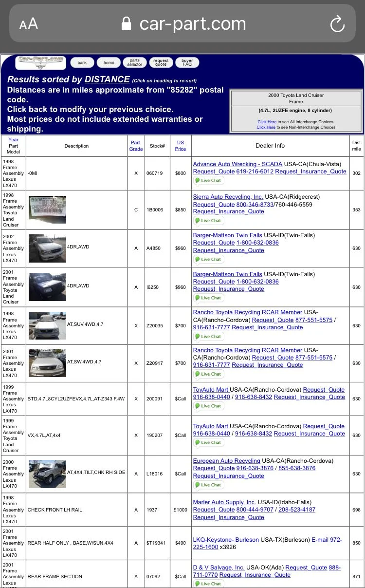The width and height of the screenshot is (365, 588).
Task: Open D & V Salvage, Inc. link
Action: pyautogui.click(x=219, y=568)
